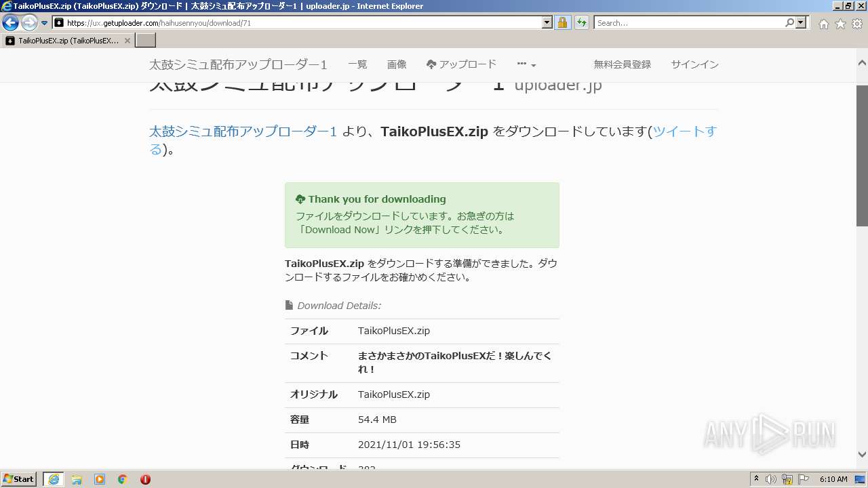
Task: Click the cloud download icon in green box
Action: point(300,199)
